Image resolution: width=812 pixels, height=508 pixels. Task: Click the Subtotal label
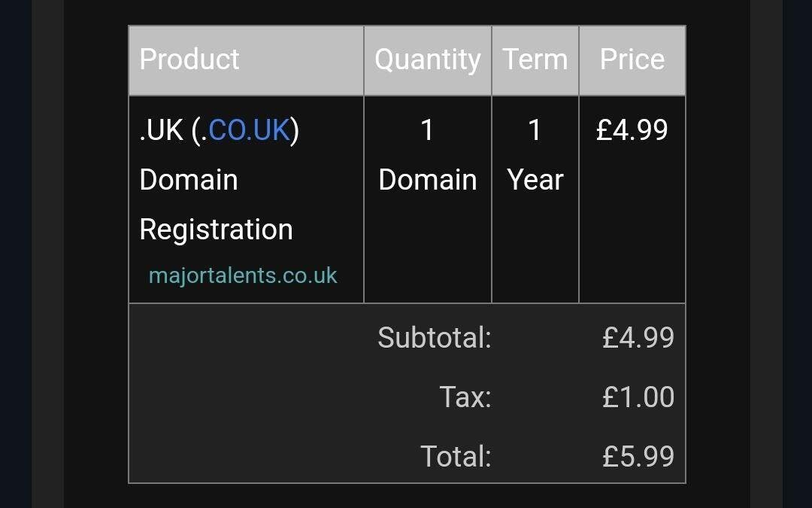[x=434, y=338]
